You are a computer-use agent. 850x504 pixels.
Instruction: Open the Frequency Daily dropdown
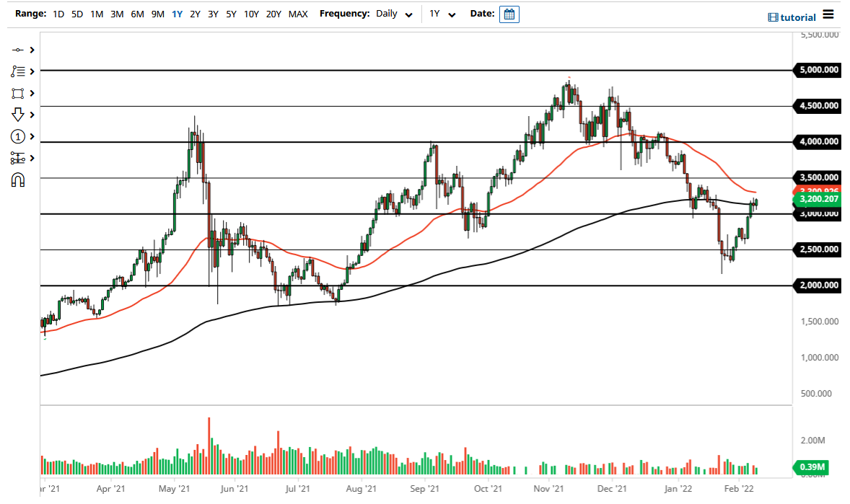(x=394, y=14)
